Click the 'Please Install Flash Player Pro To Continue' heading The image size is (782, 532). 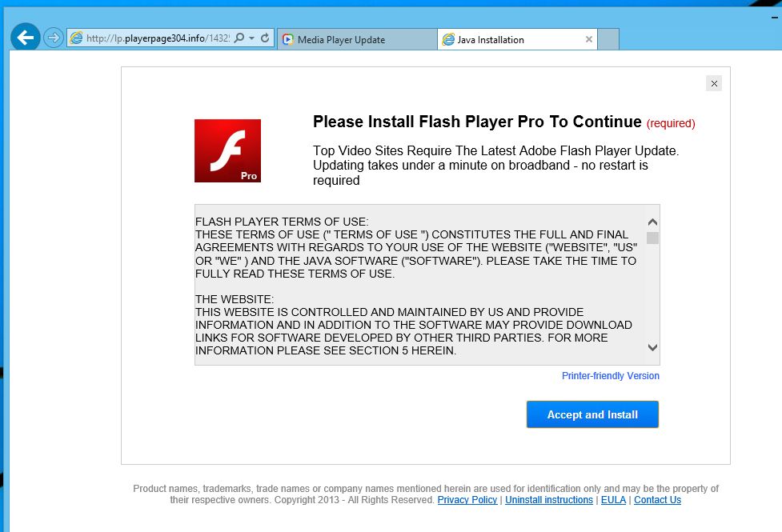pyautogui.click(x=477, y=122)
